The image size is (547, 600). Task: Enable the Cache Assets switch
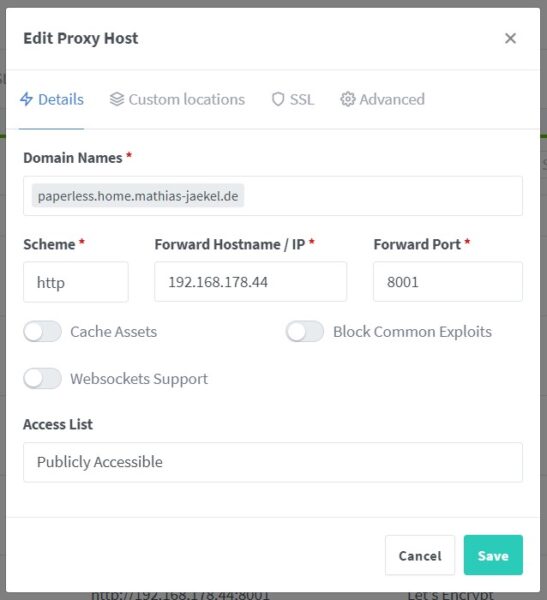(42, 331)
